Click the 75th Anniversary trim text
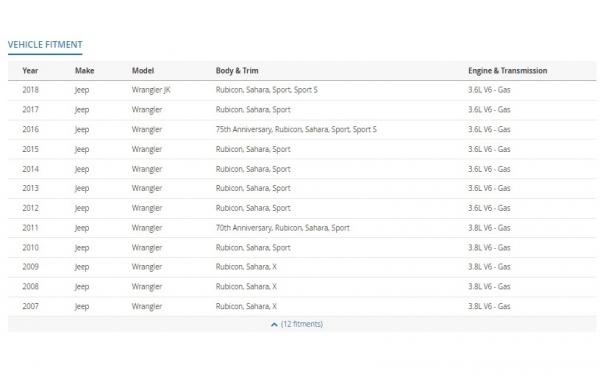 (244, 129)
